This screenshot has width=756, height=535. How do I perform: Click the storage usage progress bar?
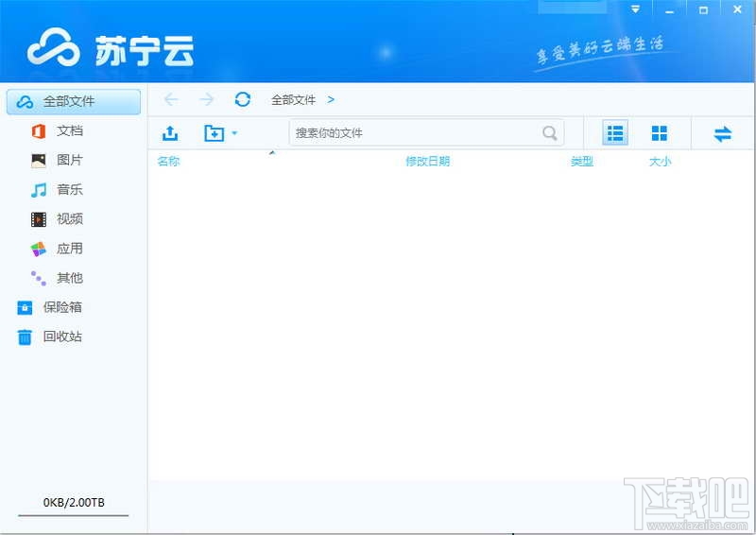[x=74, y=515]
